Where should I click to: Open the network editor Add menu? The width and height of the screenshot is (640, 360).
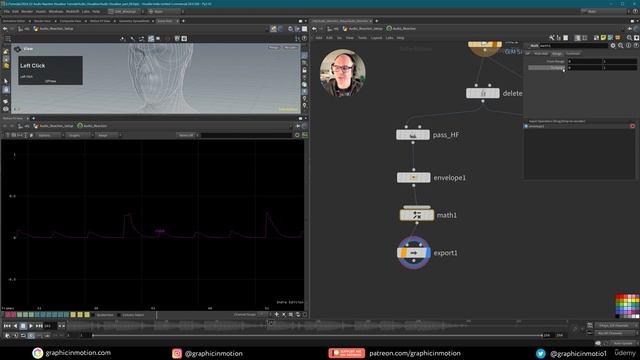[x=318, y=38]
